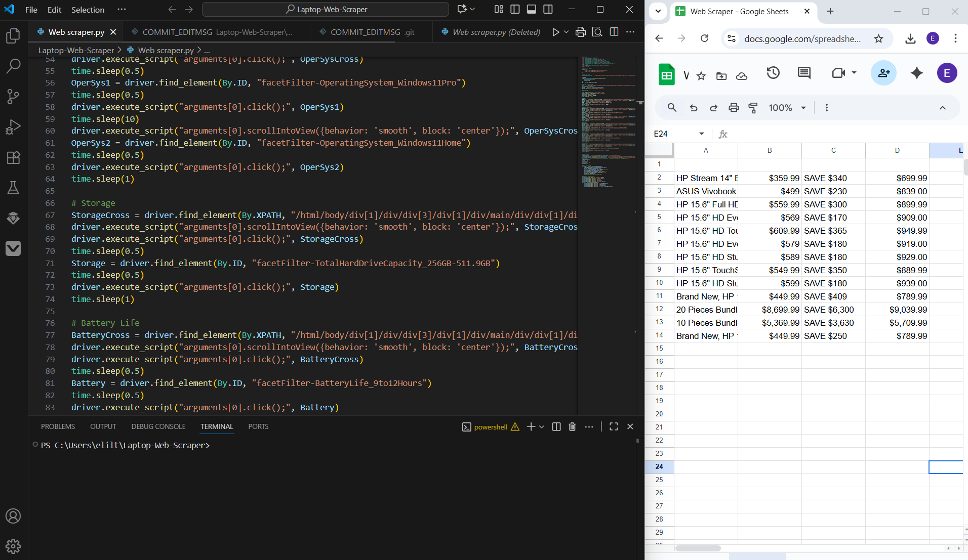Image resolution: width=968 pixels, height=560 pixels.
Task: Open the name box dropdown arrow
Action: pyautogui.click(x=701, y=134)
